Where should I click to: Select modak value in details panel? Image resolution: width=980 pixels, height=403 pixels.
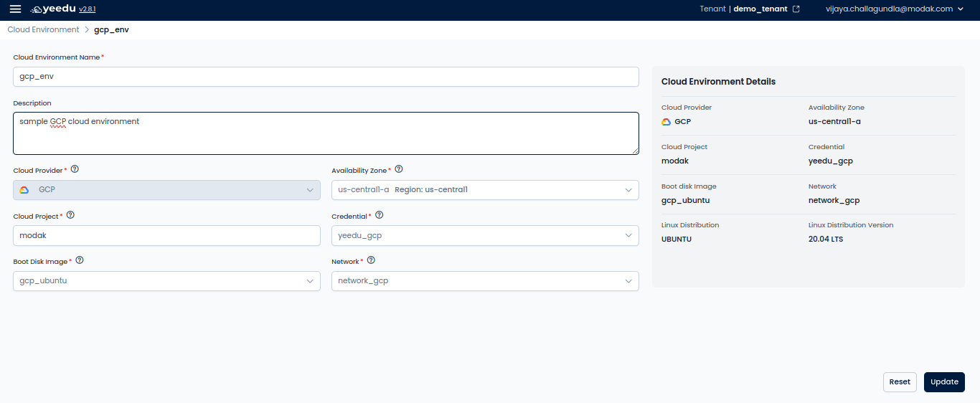pos(675,161)
